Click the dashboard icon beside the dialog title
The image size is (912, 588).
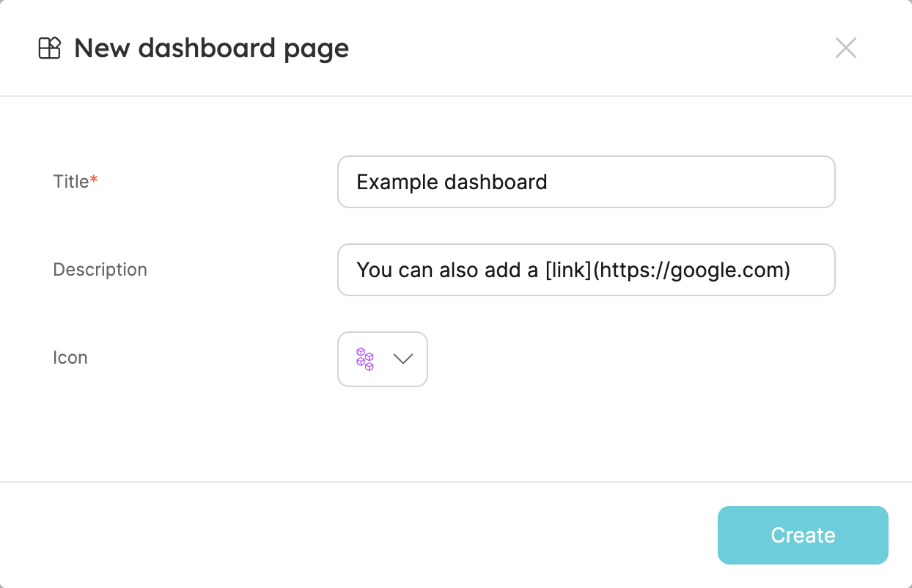coord(49,48)
